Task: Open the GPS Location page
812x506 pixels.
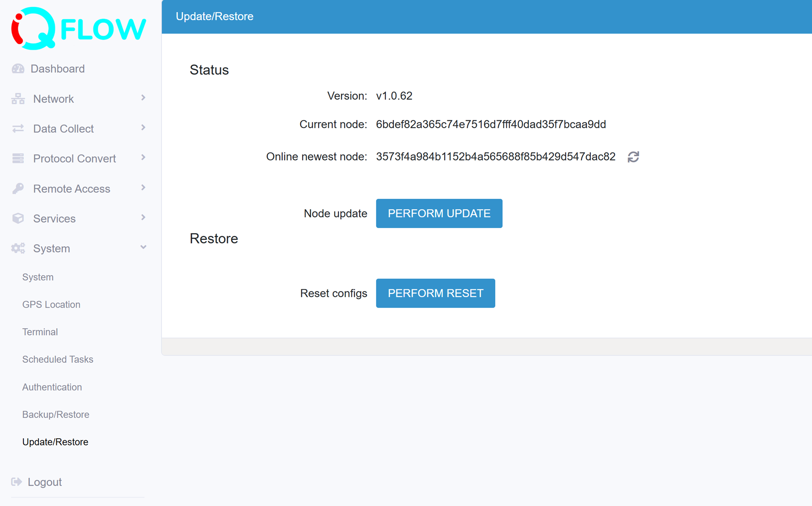Action: [51, 304]
